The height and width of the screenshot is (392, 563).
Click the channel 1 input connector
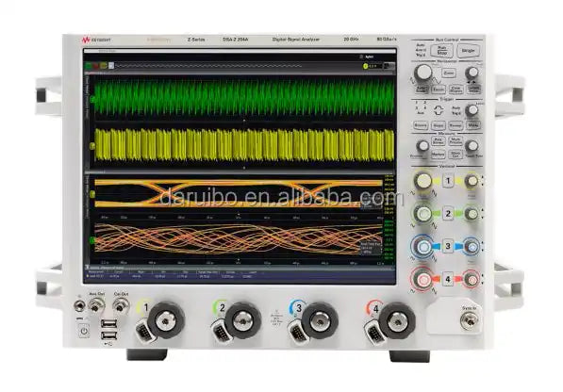coord(166,320)
